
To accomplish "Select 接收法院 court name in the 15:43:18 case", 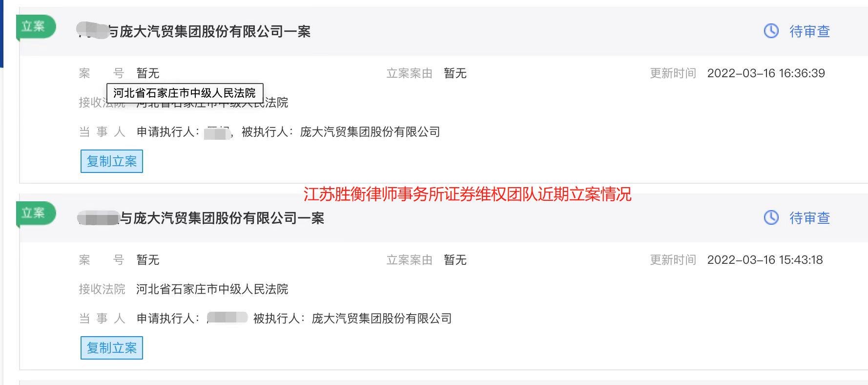I will point(212,289).
